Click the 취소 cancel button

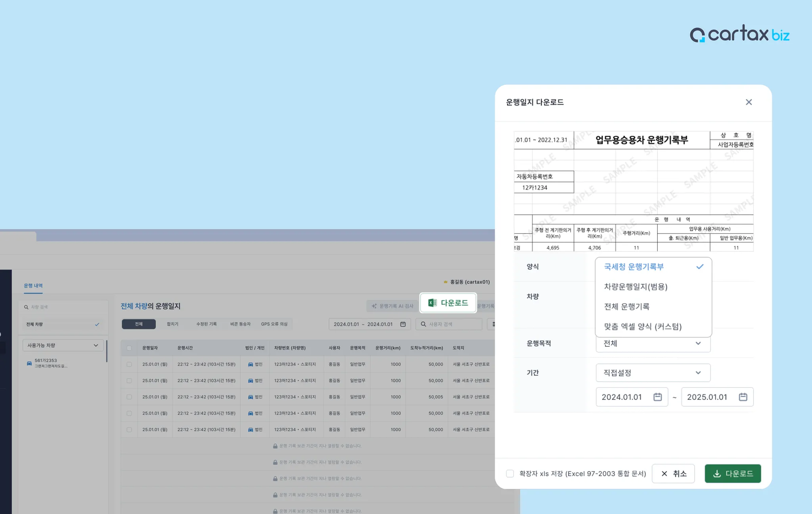click(673, 474)
